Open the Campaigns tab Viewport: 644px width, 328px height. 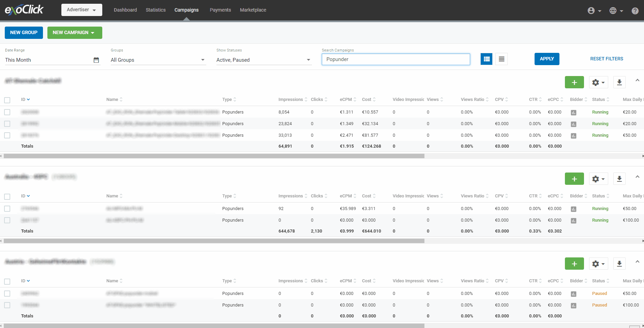186,10
